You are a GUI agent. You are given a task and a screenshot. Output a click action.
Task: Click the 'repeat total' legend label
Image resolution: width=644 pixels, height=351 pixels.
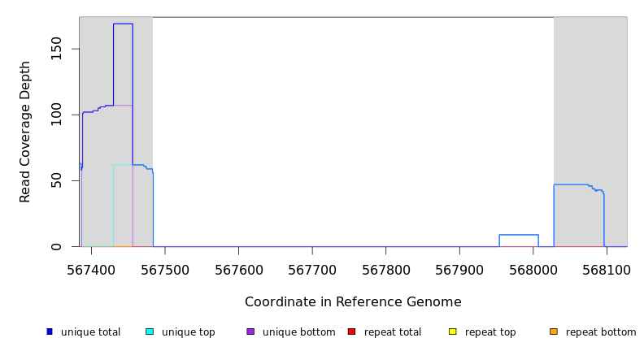pyautogui.click(x=393, y=332)
